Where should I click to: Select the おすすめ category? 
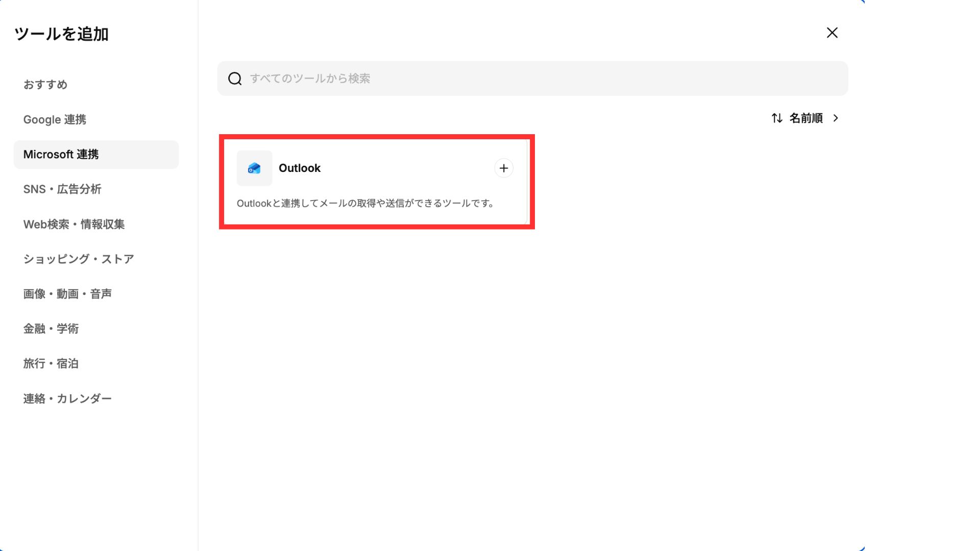click(x=45, y=85)
